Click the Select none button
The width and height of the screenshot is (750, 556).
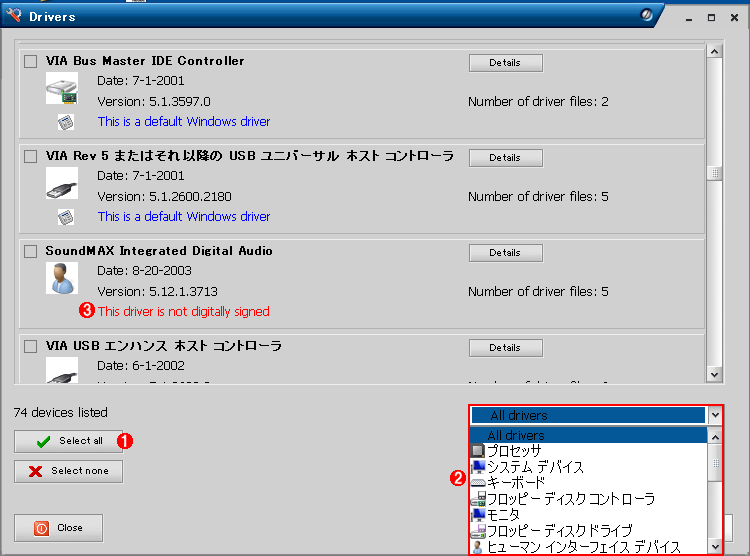pyautogui.click(x=68, y=471)
